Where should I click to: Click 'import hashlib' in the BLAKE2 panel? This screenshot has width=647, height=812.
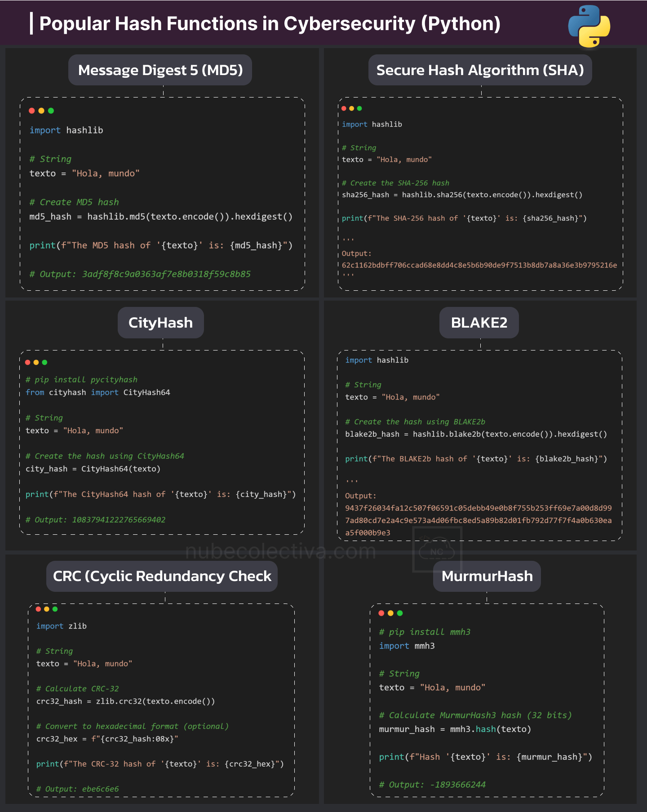click(377, 360)
